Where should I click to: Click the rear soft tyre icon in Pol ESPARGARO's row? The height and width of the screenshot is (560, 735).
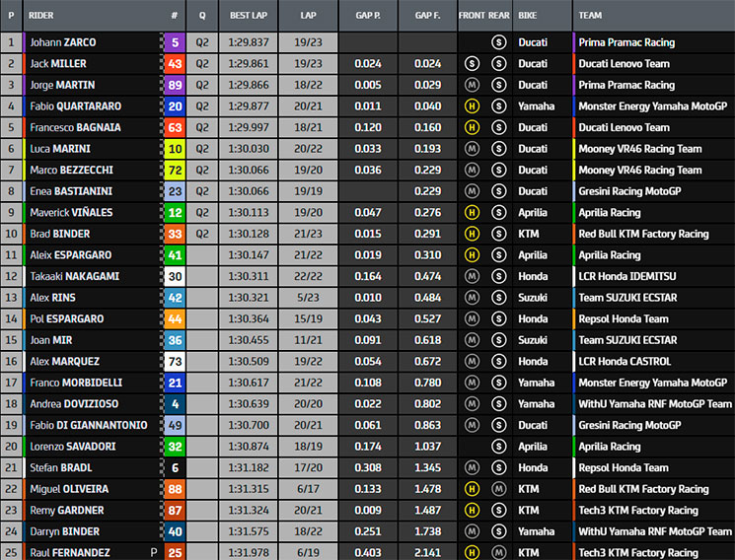coord(499,318)
